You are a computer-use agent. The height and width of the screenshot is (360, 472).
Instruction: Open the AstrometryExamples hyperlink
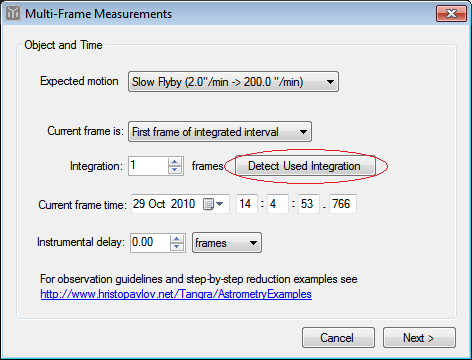(176, 294)
